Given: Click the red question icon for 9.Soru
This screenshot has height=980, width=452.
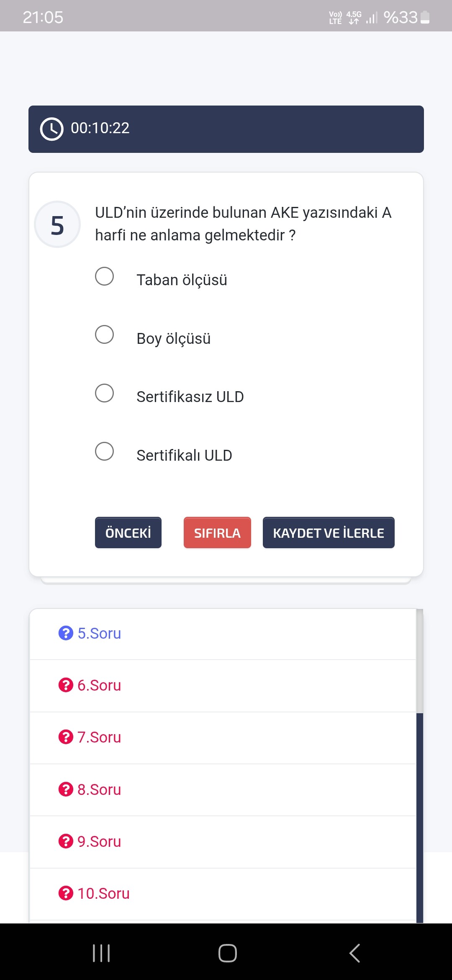Looking at the screenshot, I should coord(66,841).
